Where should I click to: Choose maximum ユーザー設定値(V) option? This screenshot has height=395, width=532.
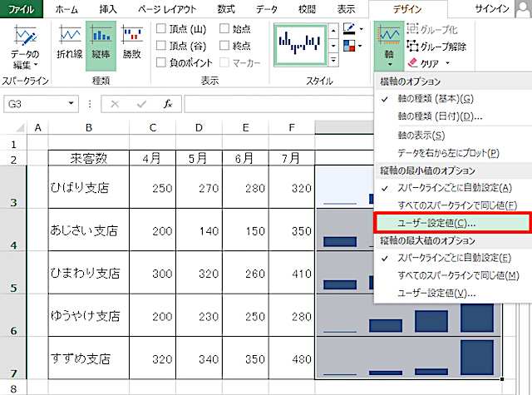click(453, 294)
